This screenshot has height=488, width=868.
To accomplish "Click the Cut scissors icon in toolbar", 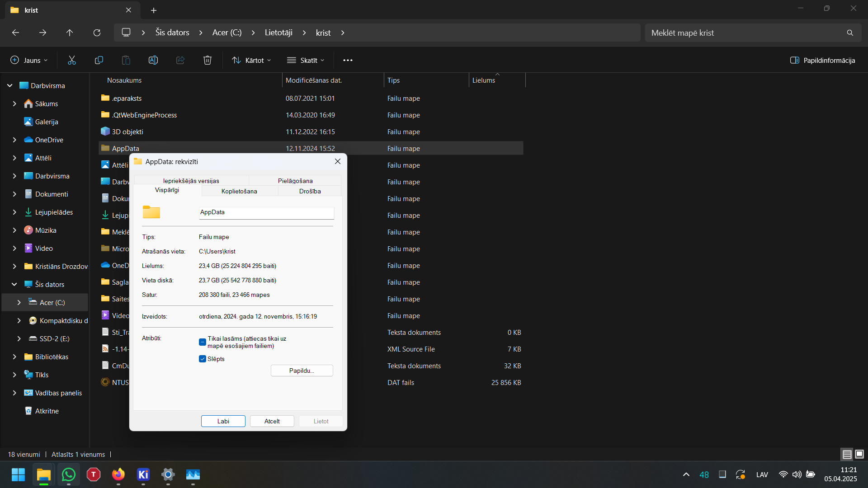I will (x=72, y=60).
